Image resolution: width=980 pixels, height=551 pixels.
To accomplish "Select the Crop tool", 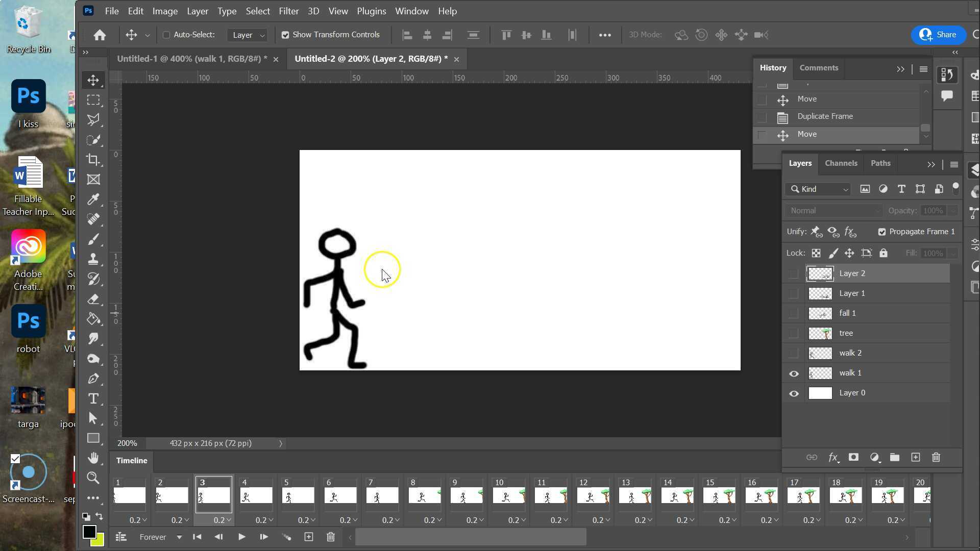I will 93,160.
